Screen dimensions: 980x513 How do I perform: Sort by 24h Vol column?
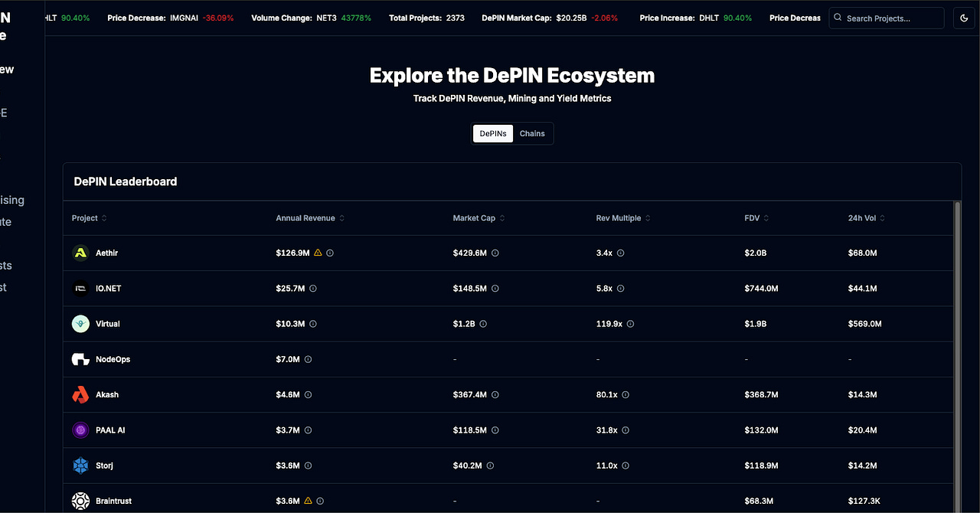[867, 218]
